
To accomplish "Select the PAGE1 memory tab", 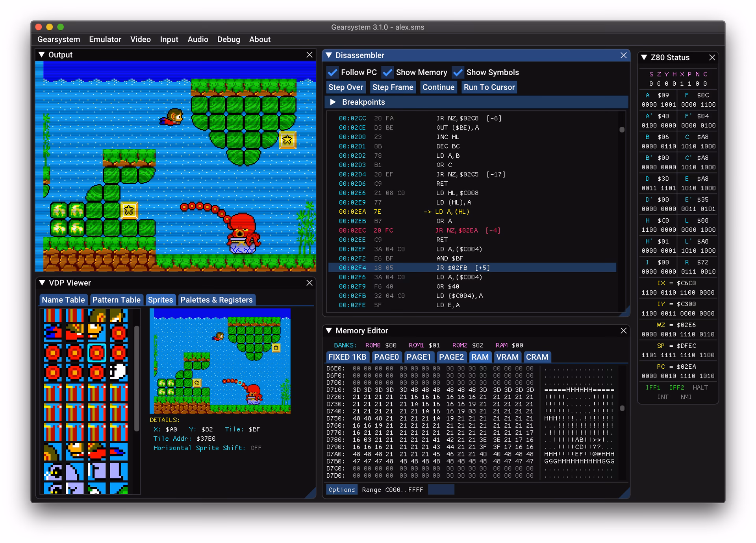I will 419,357.
